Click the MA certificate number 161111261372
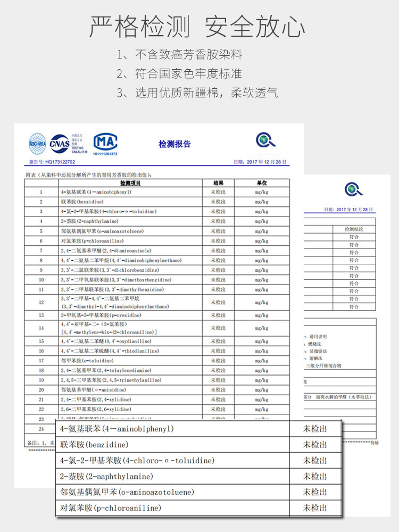 (105, 154)
